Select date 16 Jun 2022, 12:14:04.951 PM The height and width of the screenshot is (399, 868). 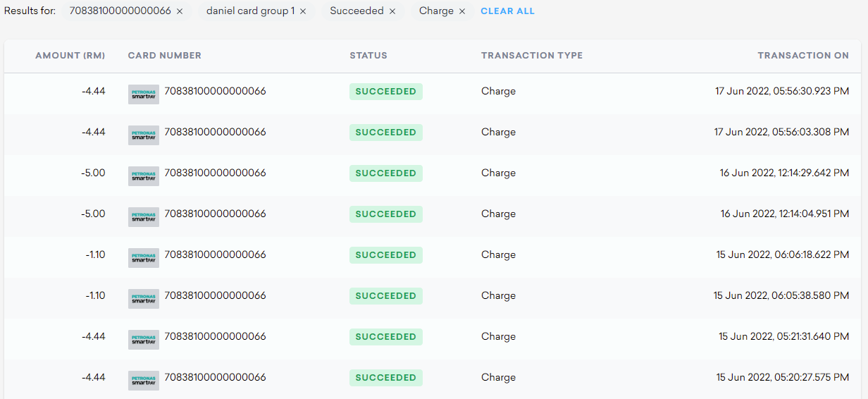point(784,214)
